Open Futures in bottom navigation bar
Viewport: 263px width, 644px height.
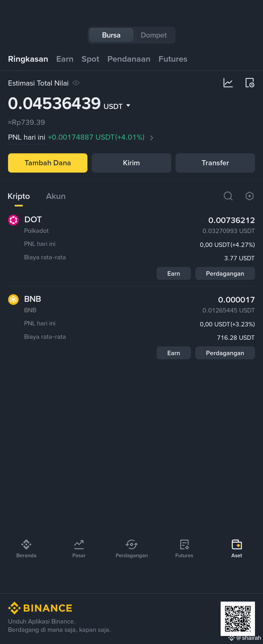click(x=184, y=548)
